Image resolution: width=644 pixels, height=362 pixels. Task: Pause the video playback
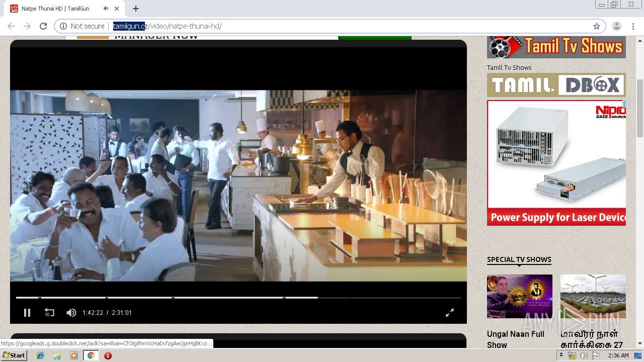[27, 313]
